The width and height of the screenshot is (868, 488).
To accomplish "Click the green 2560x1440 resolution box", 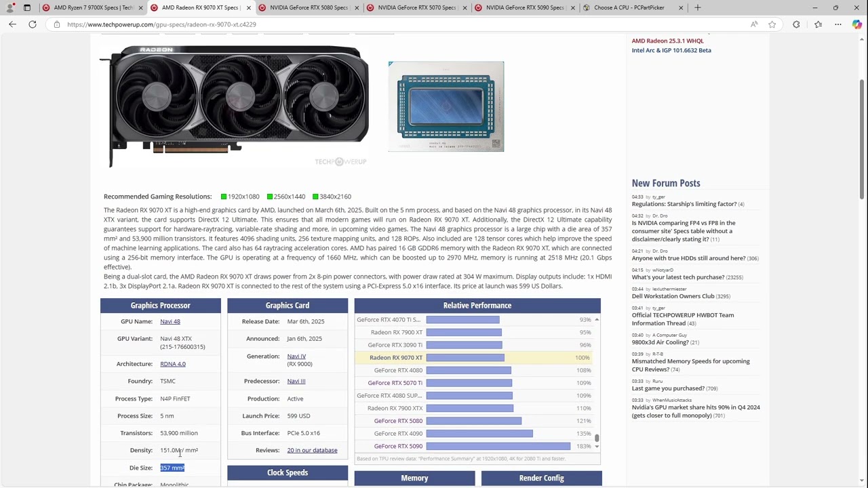I will pos(269,197).
